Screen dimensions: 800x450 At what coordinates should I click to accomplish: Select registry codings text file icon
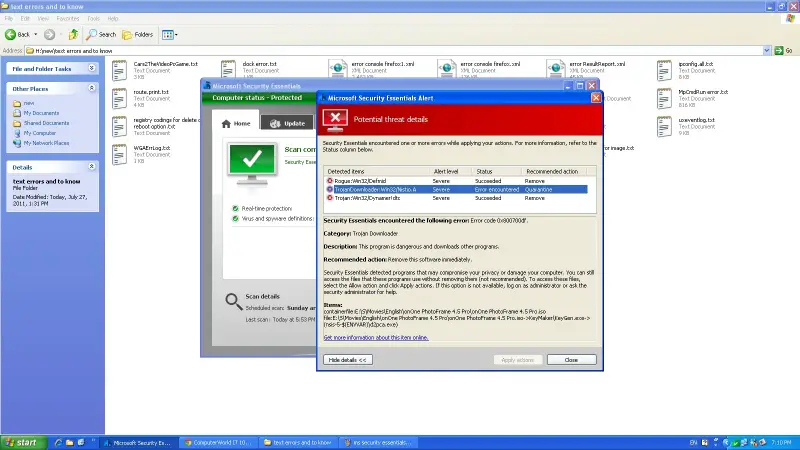[x=119, y=127]
